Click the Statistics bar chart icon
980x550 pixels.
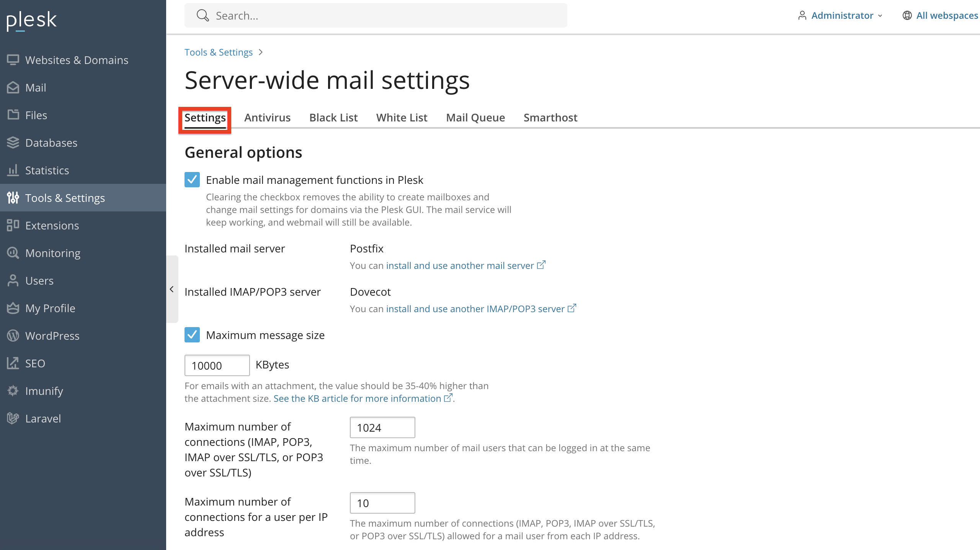pyautogui.click(x=13, y=170)
